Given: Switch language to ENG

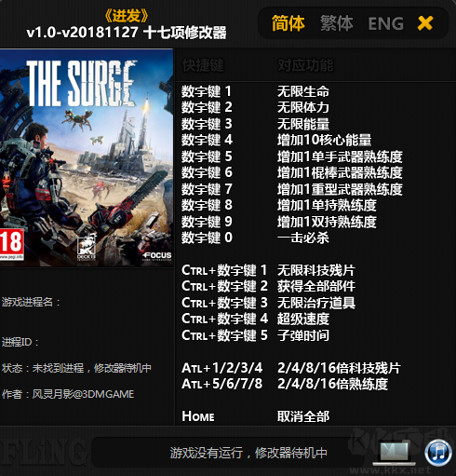Looking at the screenshot, I should (x=385, y=24).
